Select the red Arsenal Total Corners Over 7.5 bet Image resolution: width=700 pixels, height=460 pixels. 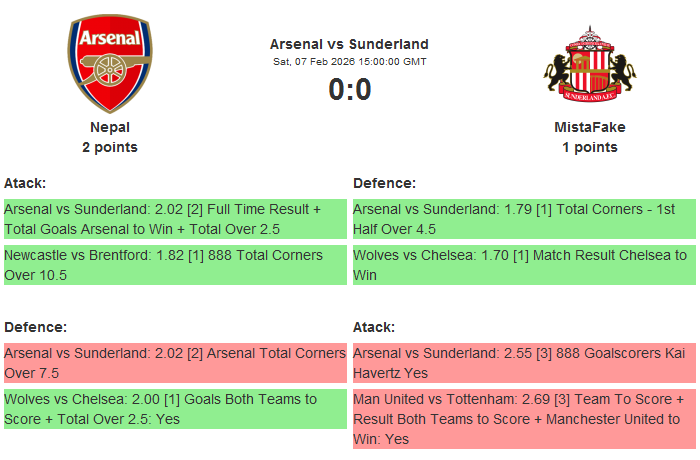point(174,362)
